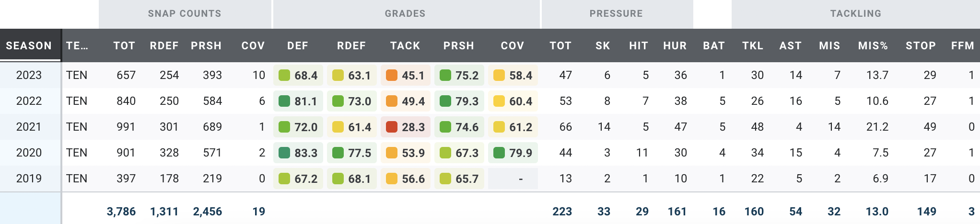
Task: Click the PRESSURE group header
Action: click(616, 14)
